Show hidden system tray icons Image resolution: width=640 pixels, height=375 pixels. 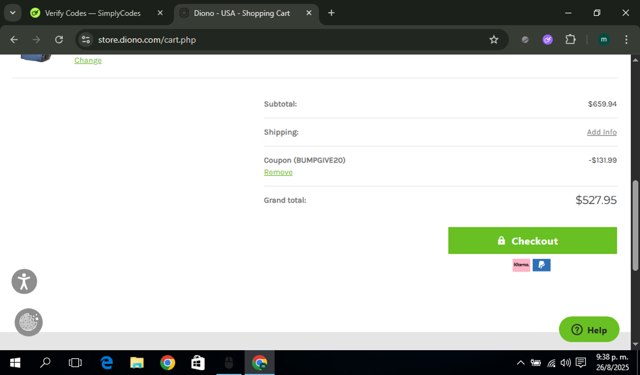click(x=520, y=362)
